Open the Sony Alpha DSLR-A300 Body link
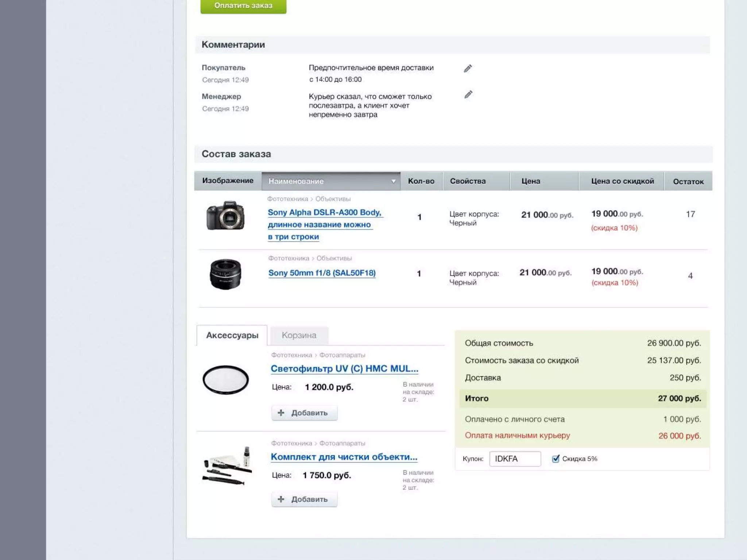The image size is (747, 560). 324,213
